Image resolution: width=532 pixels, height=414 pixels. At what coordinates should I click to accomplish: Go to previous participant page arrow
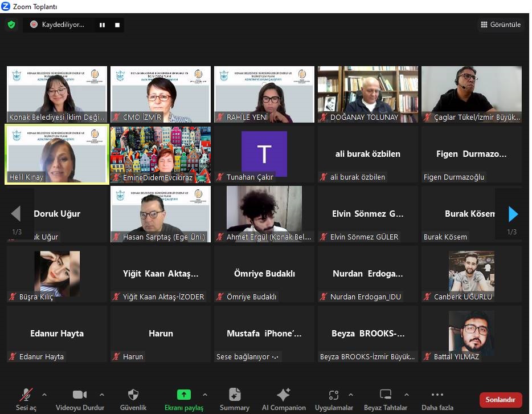[16, 214]
